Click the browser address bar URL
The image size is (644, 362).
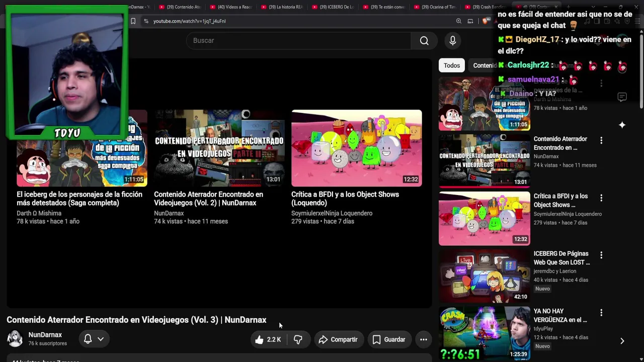pyautogui.click(x=189, y=21)
